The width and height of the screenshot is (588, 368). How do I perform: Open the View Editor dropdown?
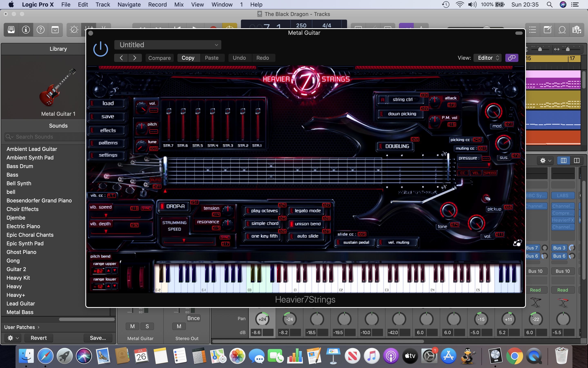pos(487,58)
